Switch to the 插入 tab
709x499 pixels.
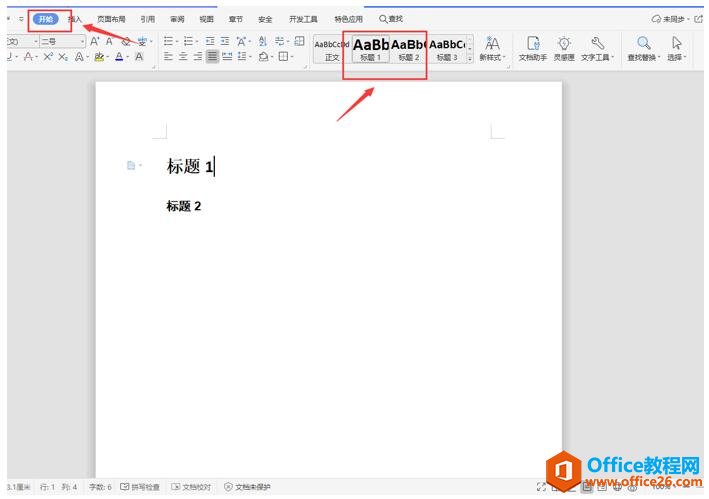tap(75, 19)
